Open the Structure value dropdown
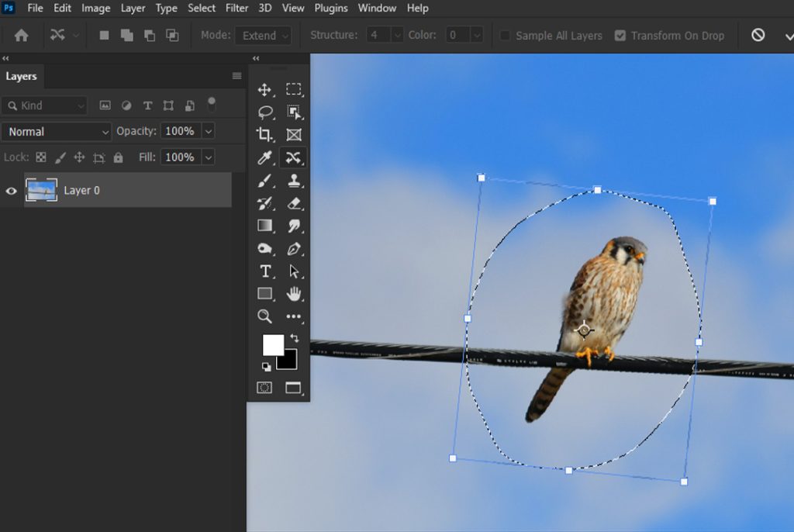 (398, 35)
